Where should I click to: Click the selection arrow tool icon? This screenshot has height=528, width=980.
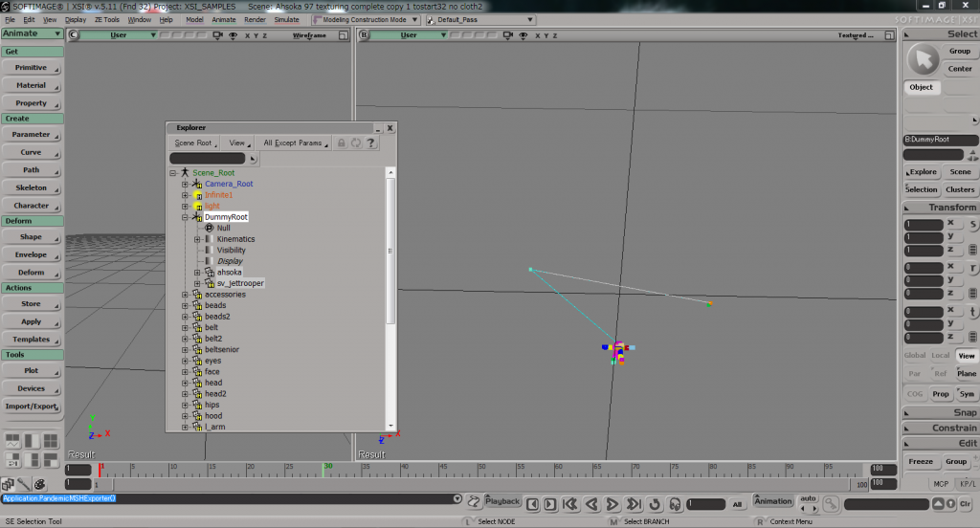(924, 60)
